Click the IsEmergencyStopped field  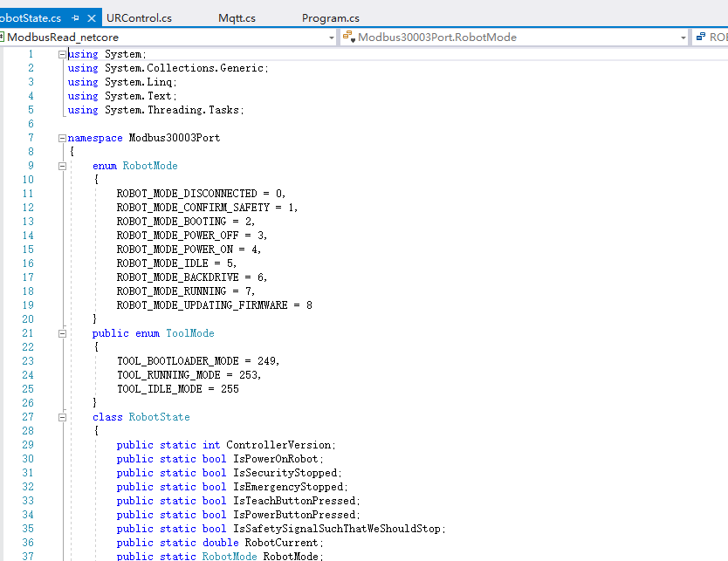(288, 487)
